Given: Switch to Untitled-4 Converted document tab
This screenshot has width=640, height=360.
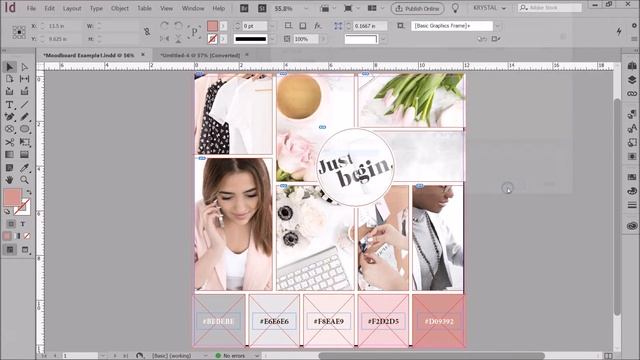Looking at the screenshot, I should click(x=200, y=55).
